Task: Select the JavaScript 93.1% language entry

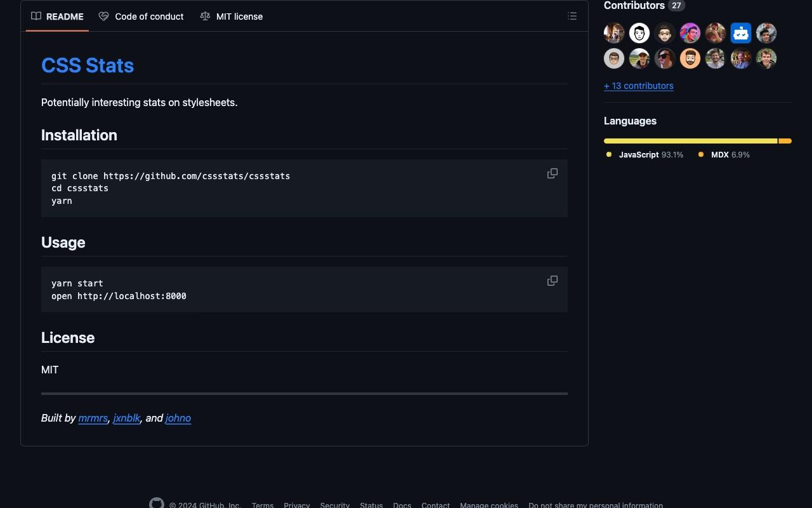Action: tap(645, 155)
